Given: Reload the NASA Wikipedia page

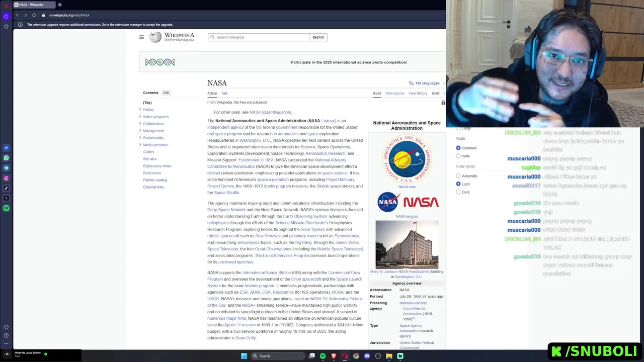Looking at the screenshot, I should coord(34,15).
